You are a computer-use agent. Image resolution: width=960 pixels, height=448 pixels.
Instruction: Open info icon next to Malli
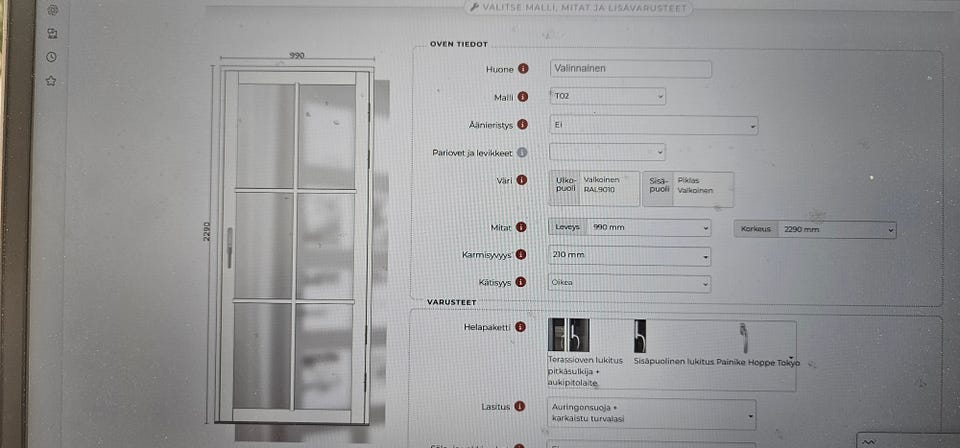[x=522, y=97]
